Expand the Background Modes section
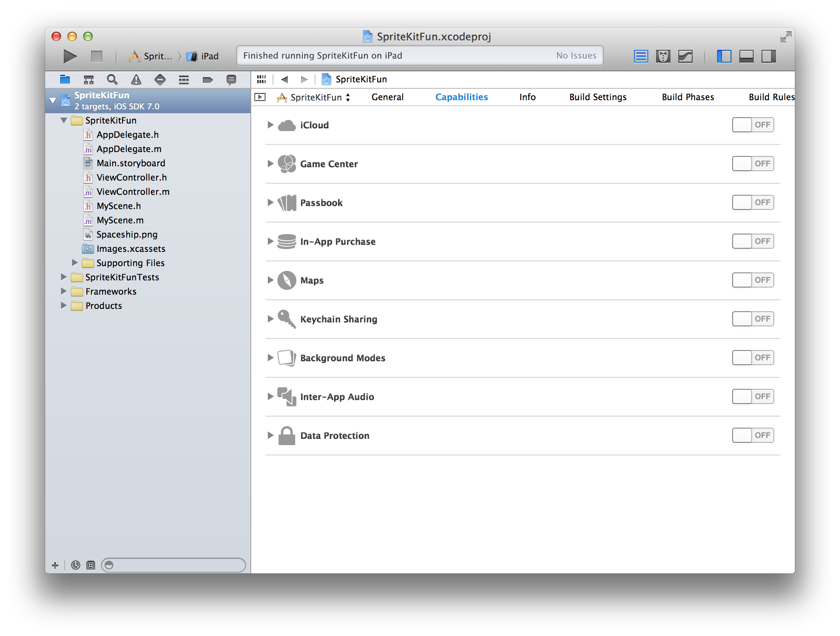 pos(271,358)
